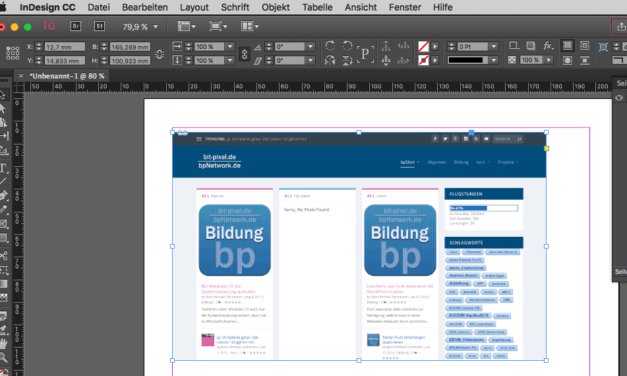Select the Free Transform tool
This screenshot has height=376, width=627.
coord(4,270)
